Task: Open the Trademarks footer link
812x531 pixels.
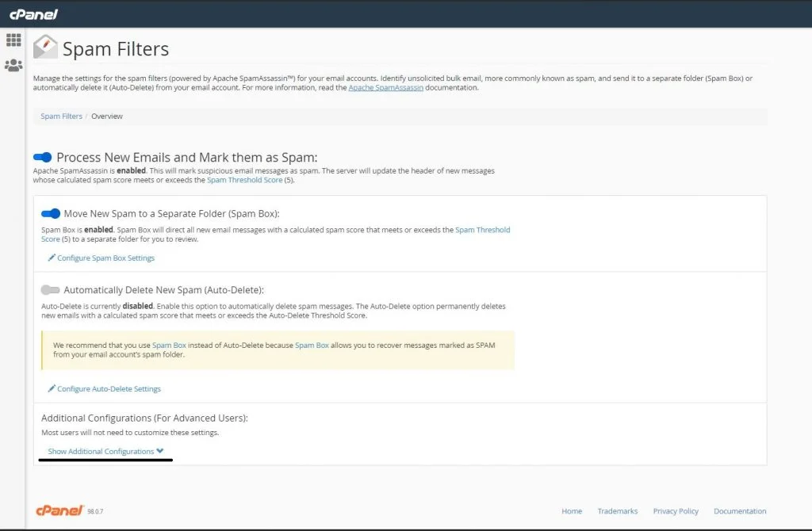Action: click(617, 511)
